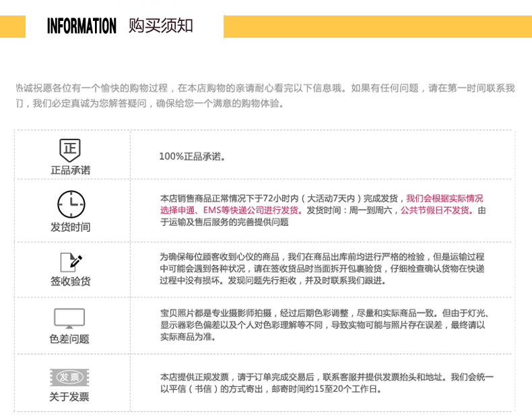Click the 色差问题 label
This screenshot has height=418, width=532.
click(x=69, y=339)
